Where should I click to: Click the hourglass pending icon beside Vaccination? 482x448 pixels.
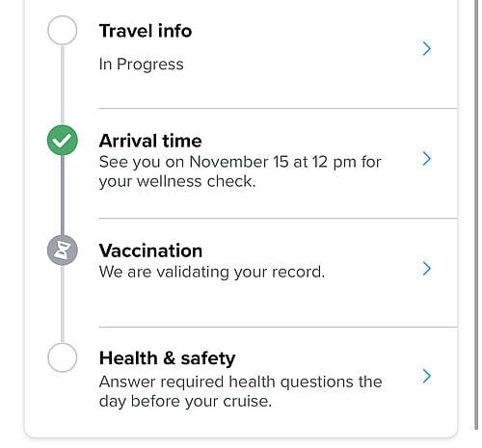coord(63,250)
